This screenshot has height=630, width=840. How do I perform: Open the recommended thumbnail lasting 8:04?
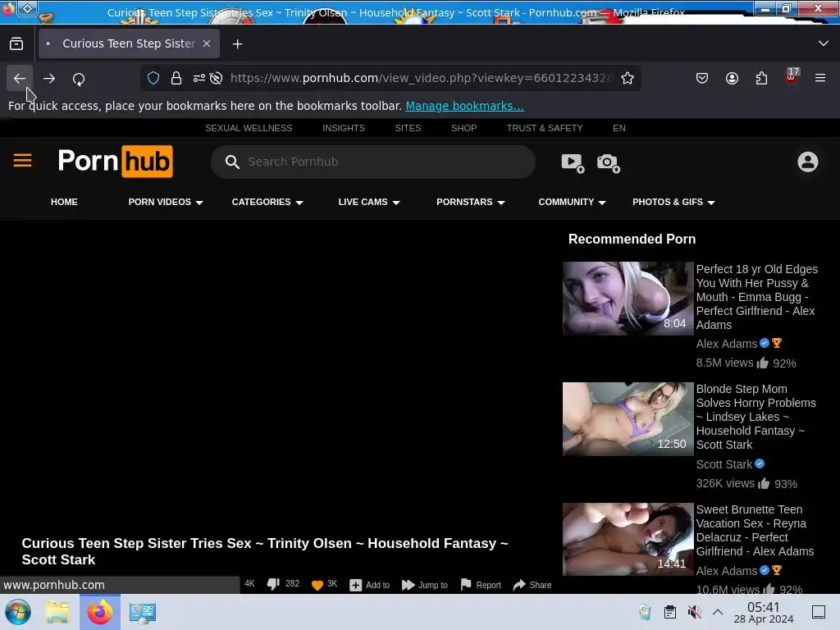click(x=628, y=299)
